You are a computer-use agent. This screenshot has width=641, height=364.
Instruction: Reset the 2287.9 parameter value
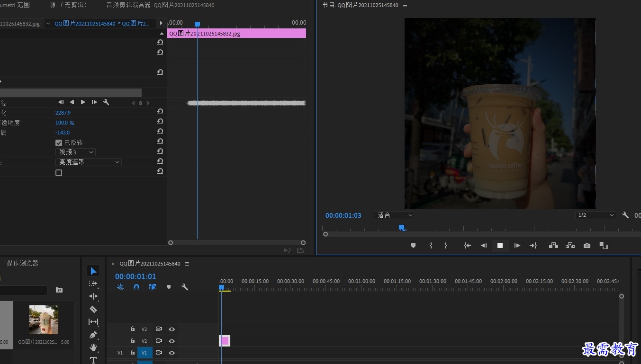pyautogui.click(x=160, y=112)
